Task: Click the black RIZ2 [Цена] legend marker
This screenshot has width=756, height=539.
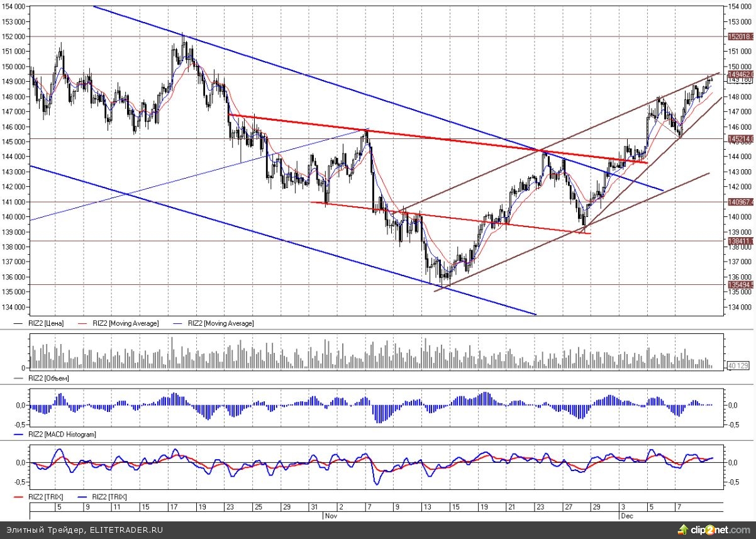Action: (x=18, y=323)
